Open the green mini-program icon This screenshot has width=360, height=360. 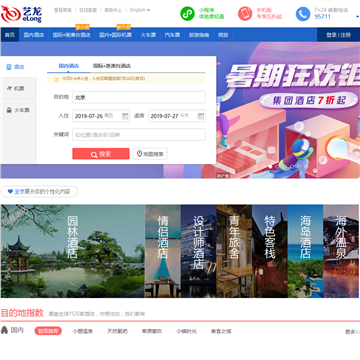coord(187,14)
